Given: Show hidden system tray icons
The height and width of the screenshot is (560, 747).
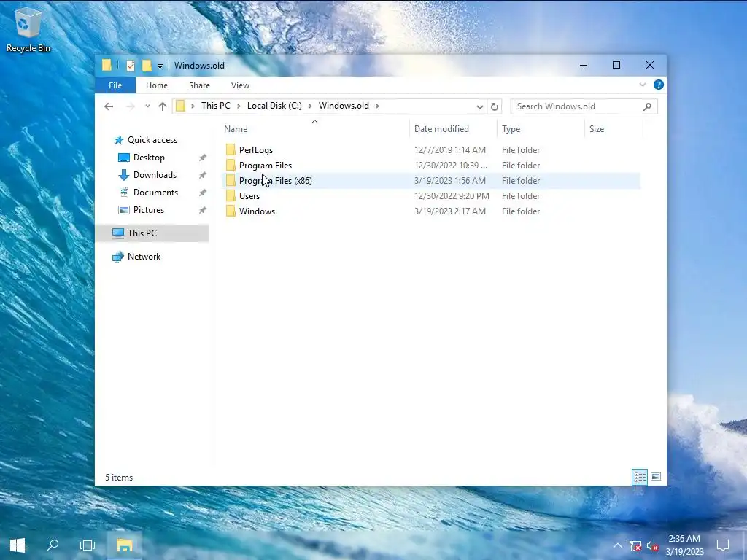Looking at the screenshot, I should 617,545.
